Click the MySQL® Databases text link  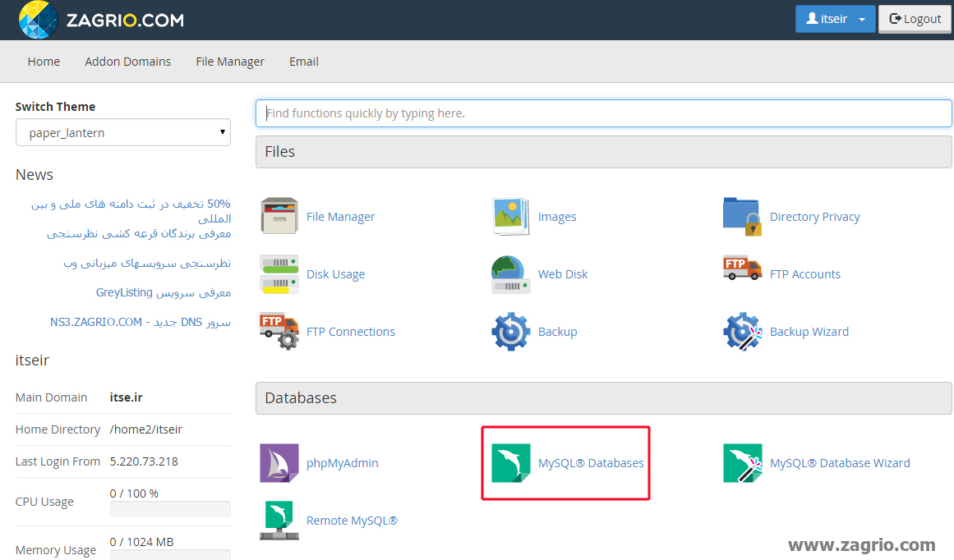tap(591, 463)
